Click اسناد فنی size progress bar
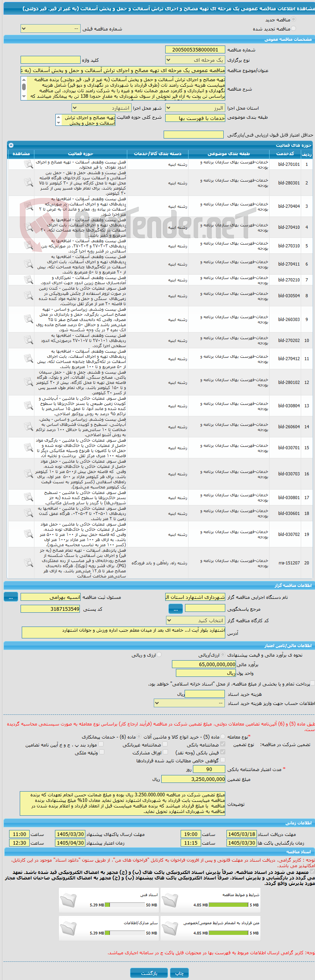The height and width of the screenshot is (980, 315). 126,905
